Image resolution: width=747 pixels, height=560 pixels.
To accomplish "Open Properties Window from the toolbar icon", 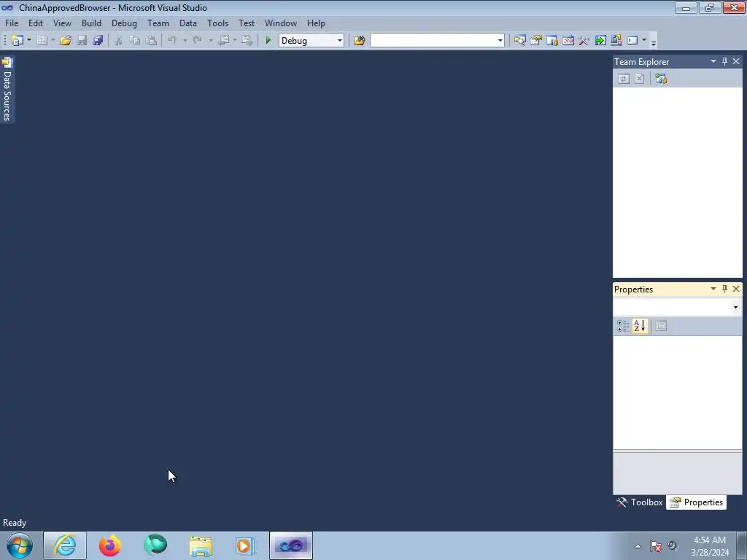I will point(536,41).
